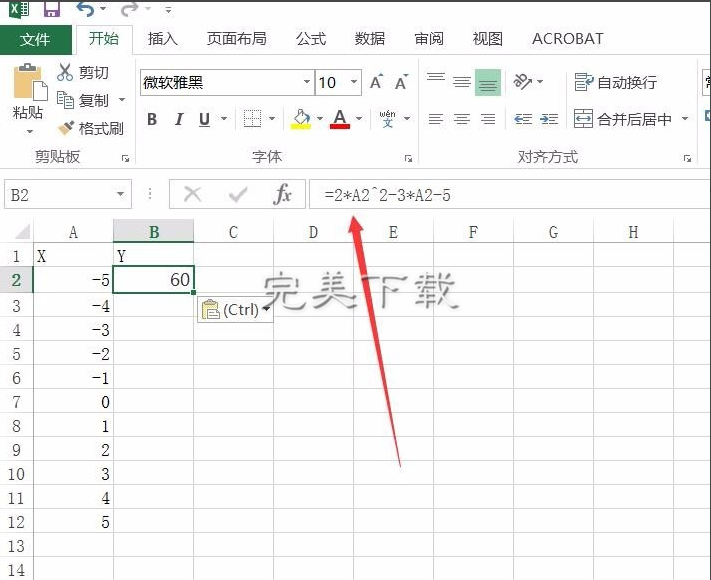711x580 pixels.
Task: Expand 合并后居中 dropdown arrow
Action: click(685, 119)
